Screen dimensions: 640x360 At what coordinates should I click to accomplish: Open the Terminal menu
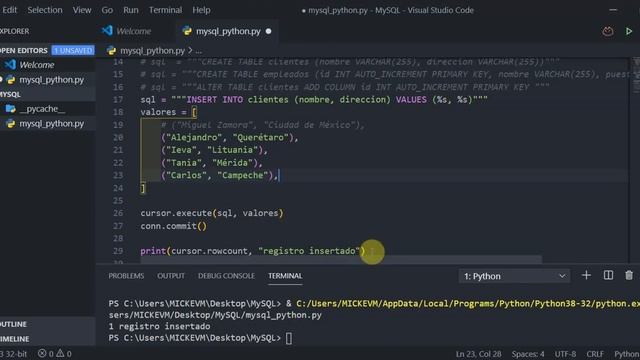pyautogui.click(x=165, y=10)
